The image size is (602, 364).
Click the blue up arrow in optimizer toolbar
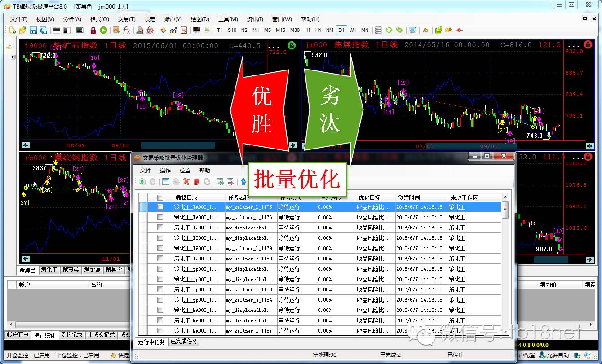pos(243,182)
